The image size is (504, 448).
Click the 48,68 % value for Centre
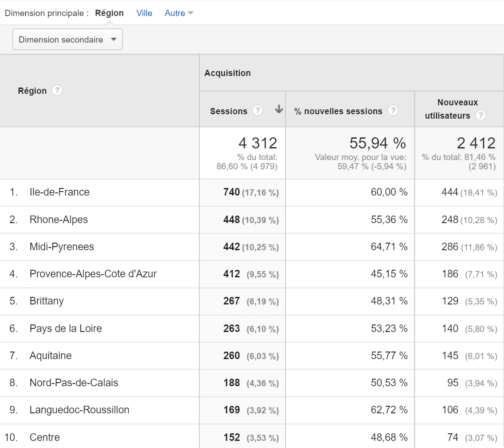[x=389, y=437]
